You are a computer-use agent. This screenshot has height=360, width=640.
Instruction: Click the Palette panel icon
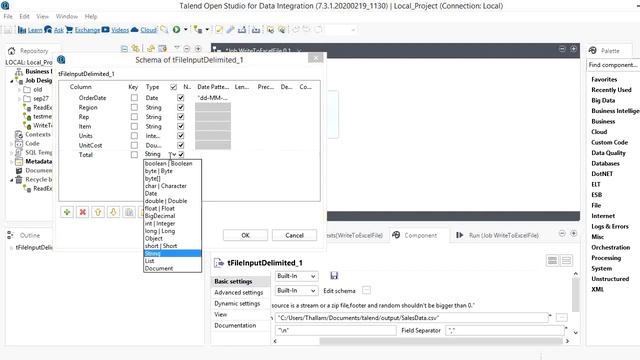(x=593, y=51)
